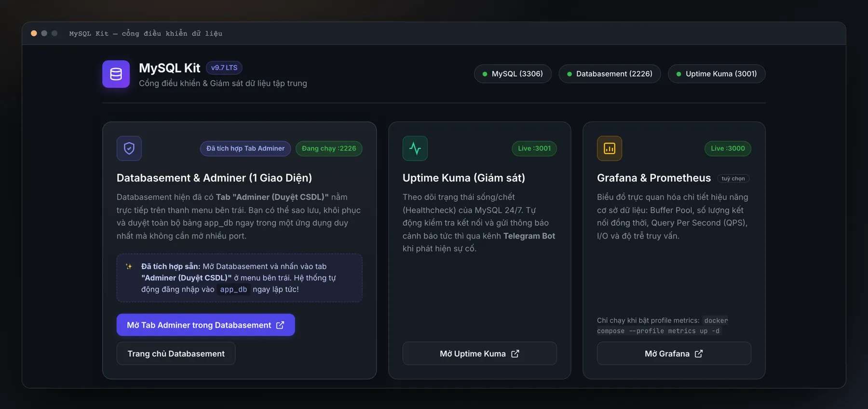Click the MySQL (3306) status pill

click(513, 74)
